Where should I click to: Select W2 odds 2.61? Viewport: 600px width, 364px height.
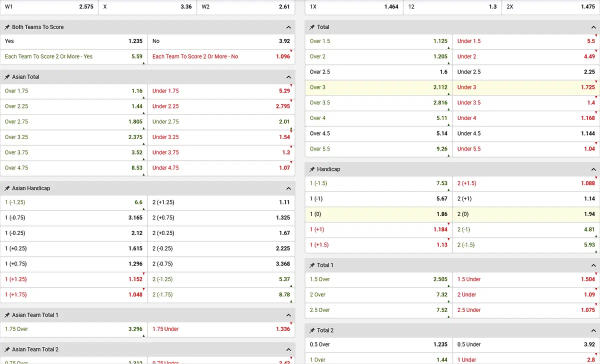tap(246, 7)
